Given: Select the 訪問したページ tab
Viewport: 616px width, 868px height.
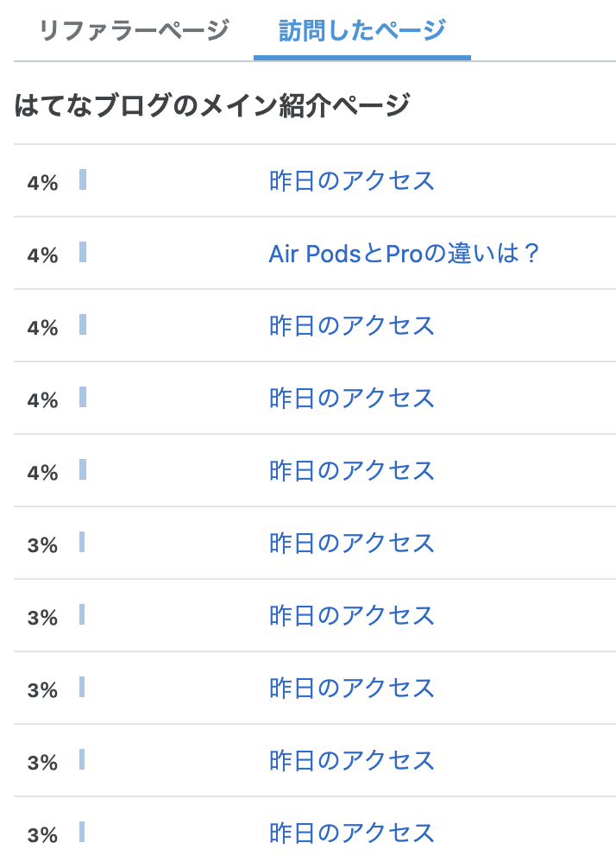Looking at the screenshot, I should tap(362, 30).
